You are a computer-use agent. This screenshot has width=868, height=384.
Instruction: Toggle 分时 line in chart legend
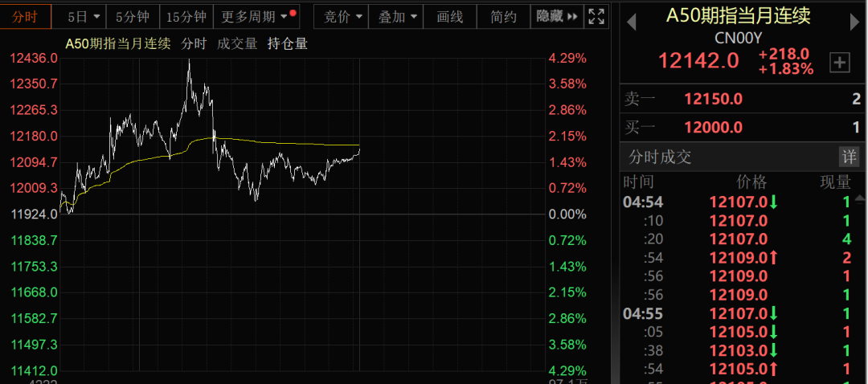[x=194, y=43]
